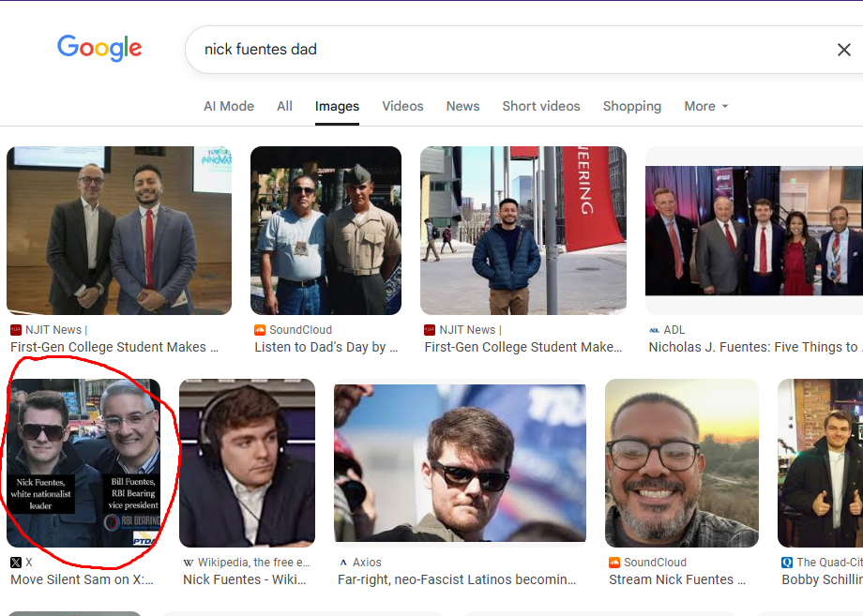Click the X source favicon

coord(16,563)
